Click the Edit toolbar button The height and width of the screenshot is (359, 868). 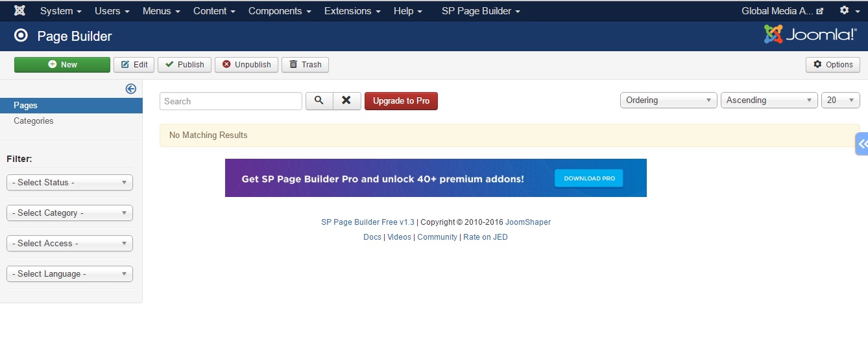click(x=134, y=65)
